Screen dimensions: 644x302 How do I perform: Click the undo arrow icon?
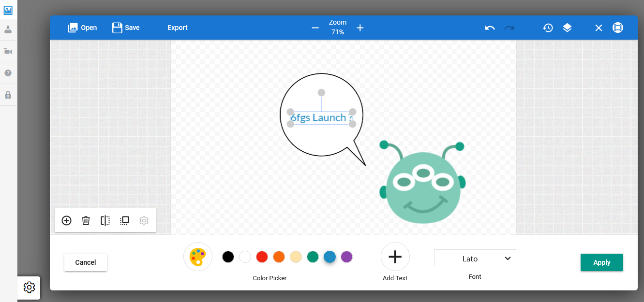pyautogui.click(x=490, y=28)
